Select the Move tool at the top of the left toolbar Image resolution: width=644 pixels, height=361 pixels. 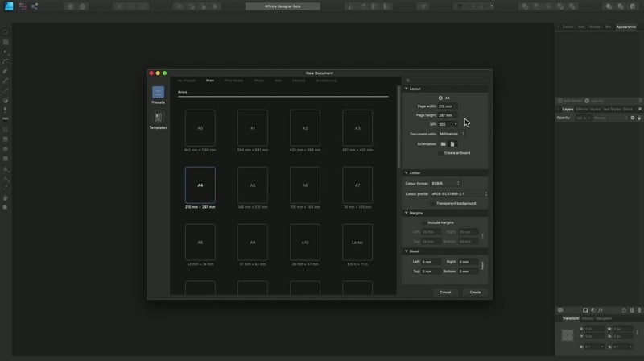point(6,32)
